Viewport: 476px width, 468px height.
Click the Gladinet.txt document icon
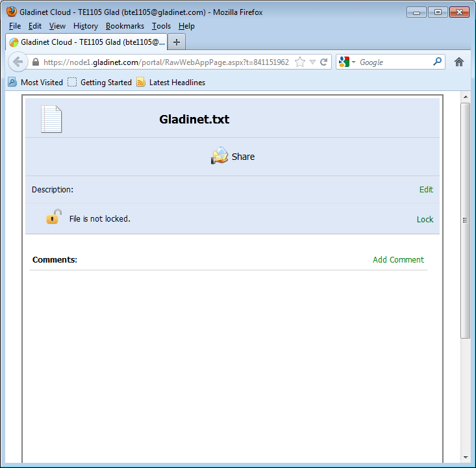tap(51, 119)
